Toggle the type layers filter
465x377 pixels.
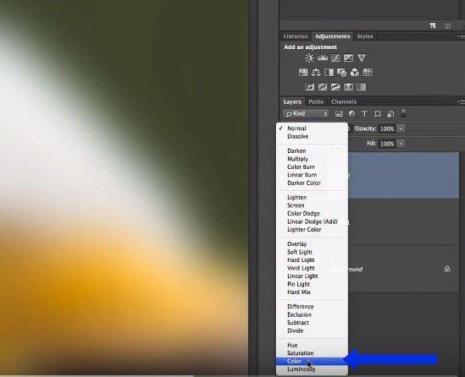[364, 114]
